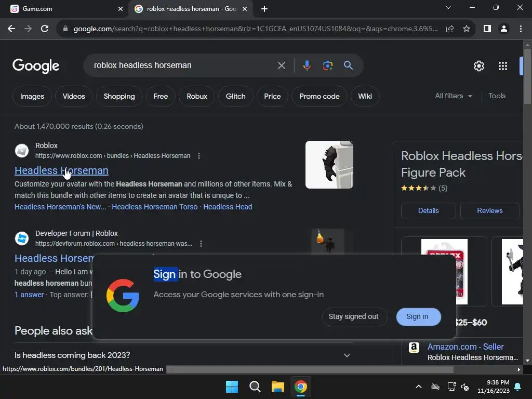Screen dimensions: 532x399
Task: Bookmark this page with the star icon
Action: [x=467, y=29]
